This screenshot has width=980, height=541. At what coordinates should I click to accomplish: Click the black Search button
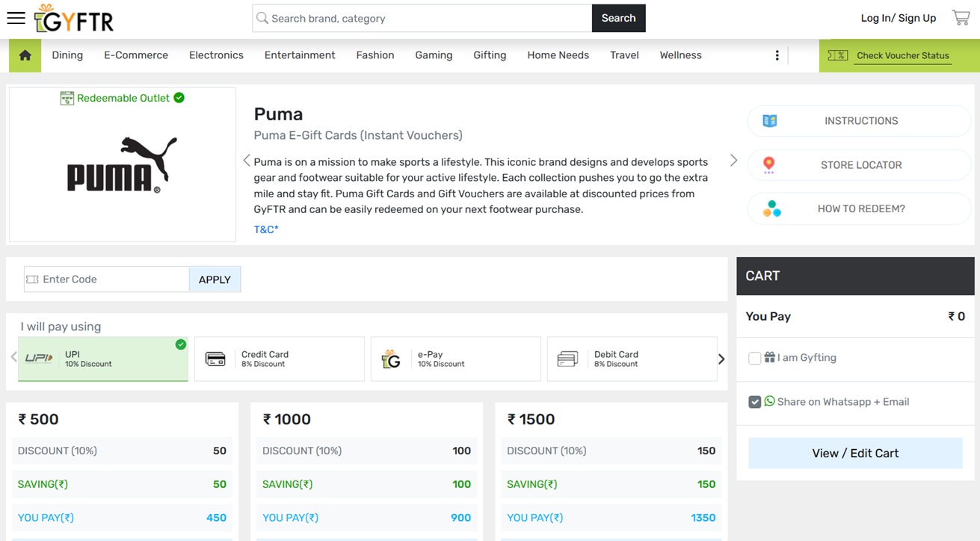pyautogui.click(x=619, y=18)
